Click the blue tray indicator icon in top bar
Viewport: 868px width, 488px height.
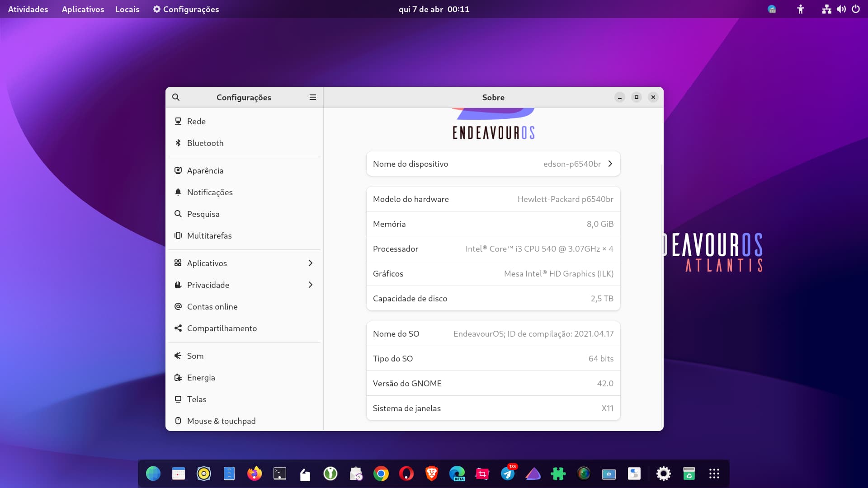[x=772, y=9]
